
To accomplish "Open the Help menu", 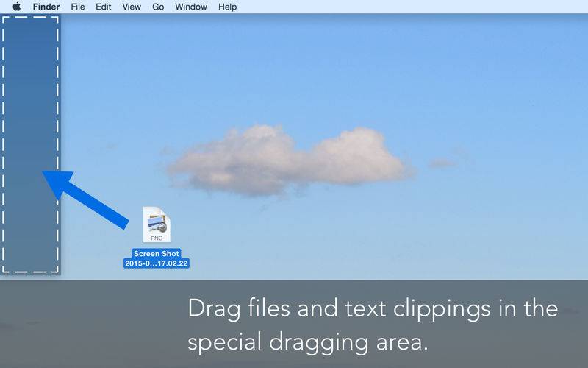I will (227, 7).
